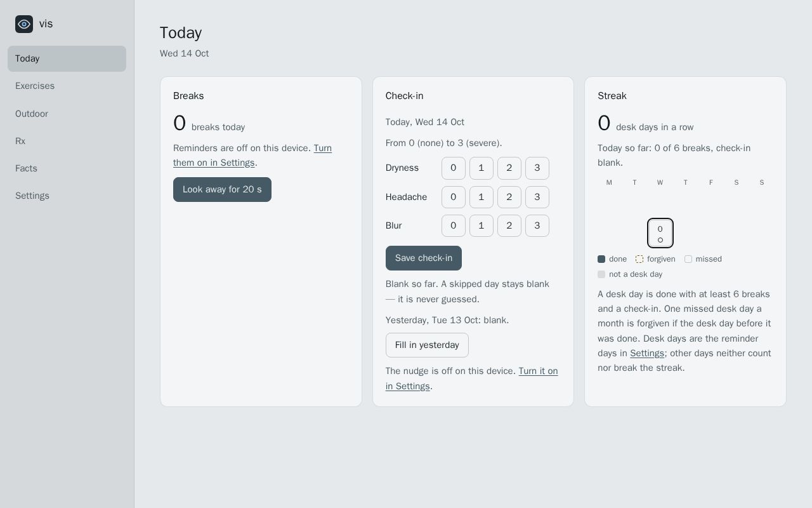Select today's cell in the streak calendar
The width and height of the screenshot is (812, 508).
click(660, 233)
